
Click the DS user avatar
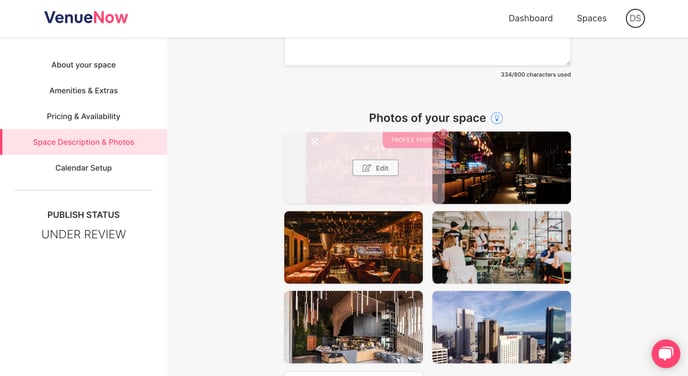click(635, 18)
